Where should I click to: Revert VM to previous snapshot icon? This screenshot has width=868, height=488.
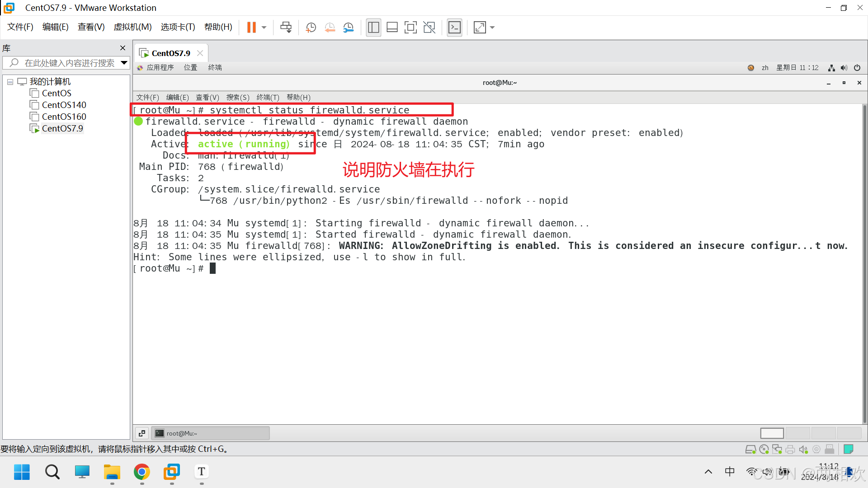330,28
